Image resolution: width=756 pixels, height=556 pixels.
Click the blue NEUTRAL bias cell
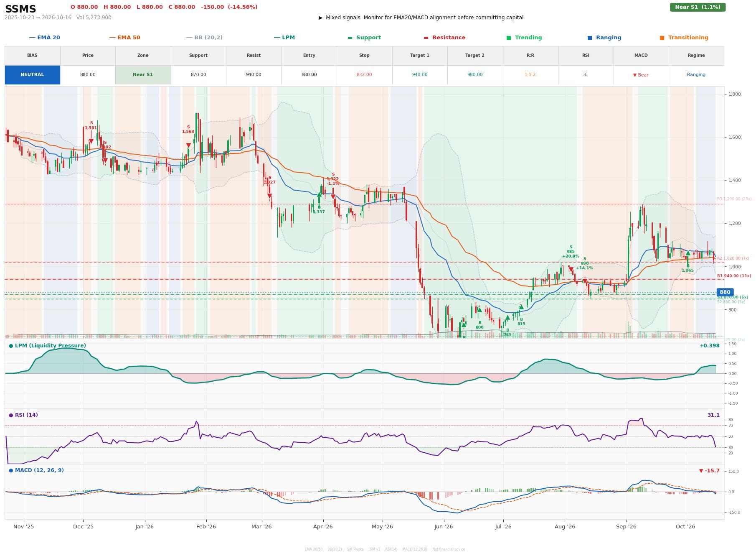(x=32, y=75)
